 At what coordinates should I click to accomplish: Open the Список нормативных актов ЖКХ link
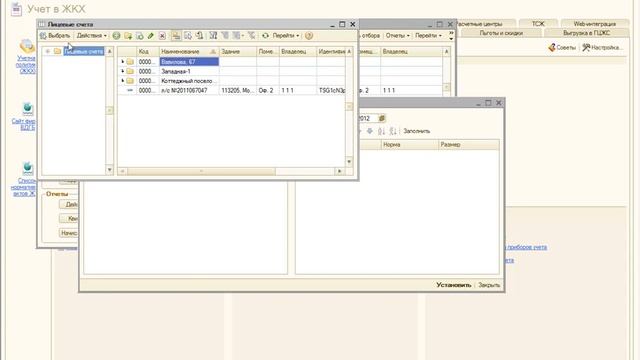tap(24, 187)
